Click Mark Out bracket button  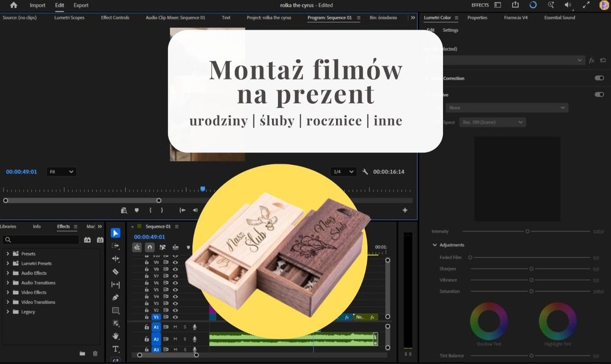162,210
